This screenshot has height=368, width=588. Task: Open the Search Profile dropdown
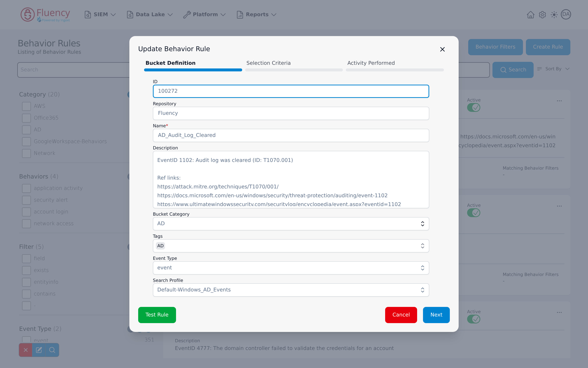click(291, 290)
